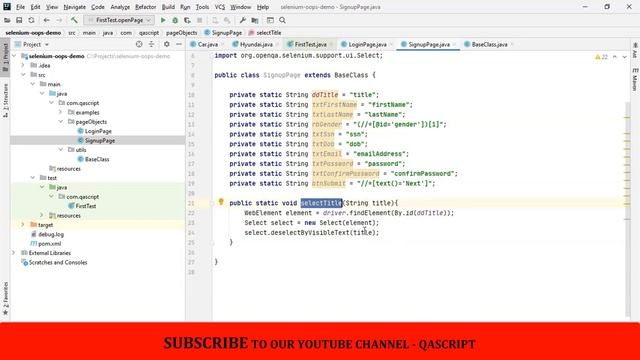Start debugging with the bug icon

point(175,20)
